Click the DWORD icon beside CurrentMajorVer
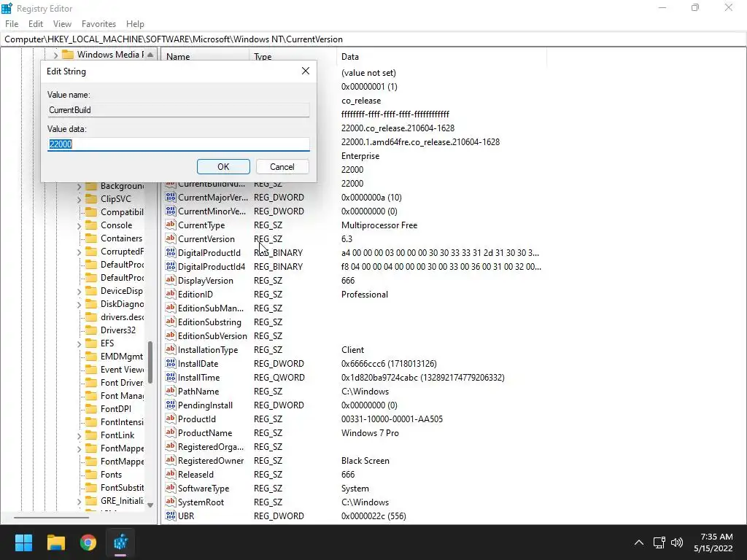 (x=170, y=197)
